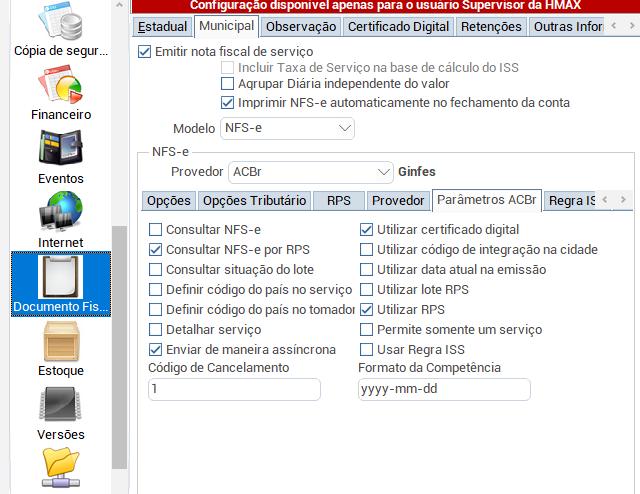The height and width of the screenshot is (494, 640).
Task: Expand the Provedor ACBr dropdown
Action: (x=311, y=171)
